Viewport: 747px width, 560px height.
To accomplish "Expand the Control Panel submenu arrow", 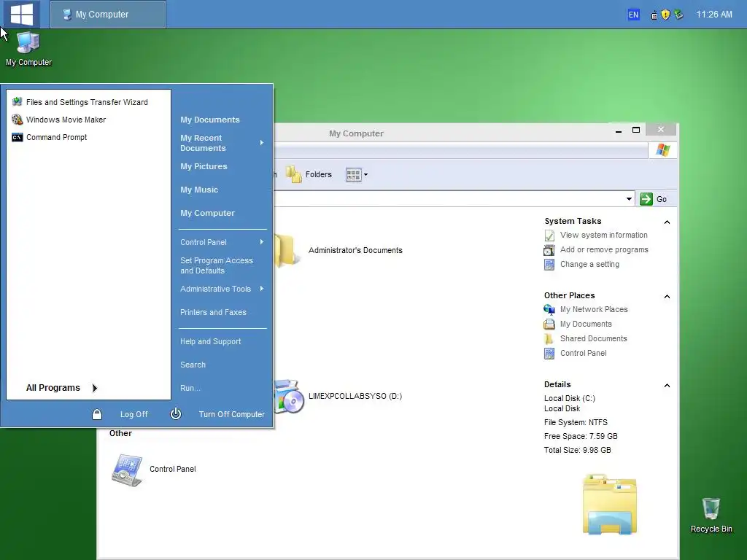I will coord(262,242).
